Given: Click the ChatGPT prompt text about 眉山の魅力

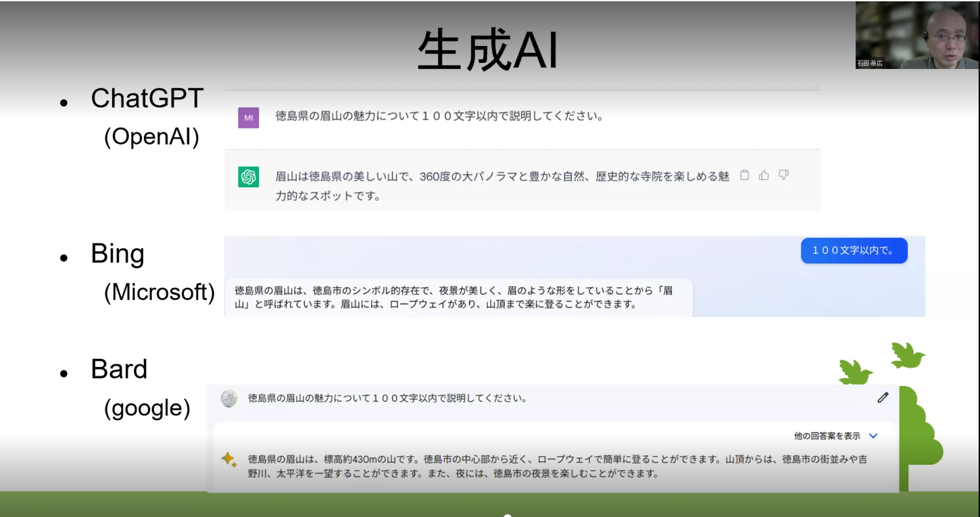Looking at the screenshot, I should point(439,116).
